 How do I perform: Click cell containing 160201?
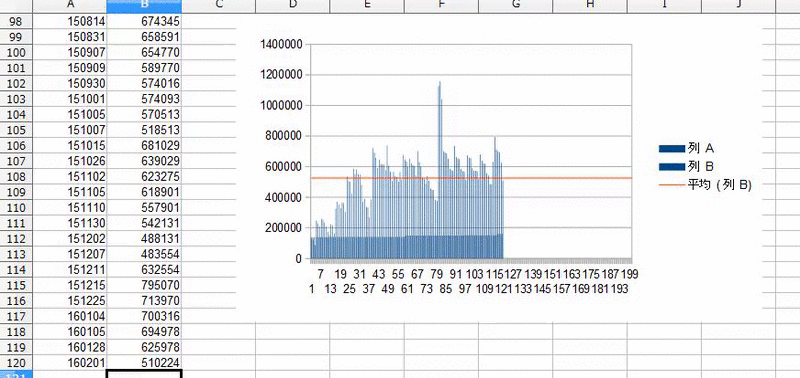click(x=70, y=363)
